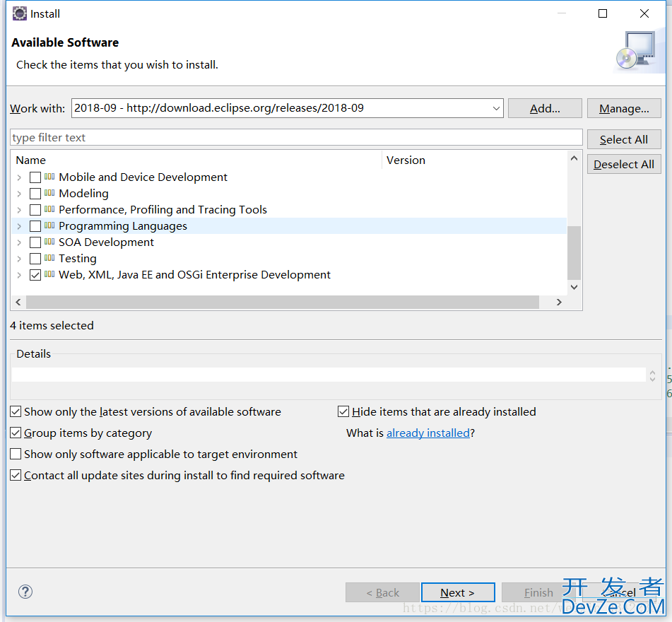Click the Name column header

(196, 160)
